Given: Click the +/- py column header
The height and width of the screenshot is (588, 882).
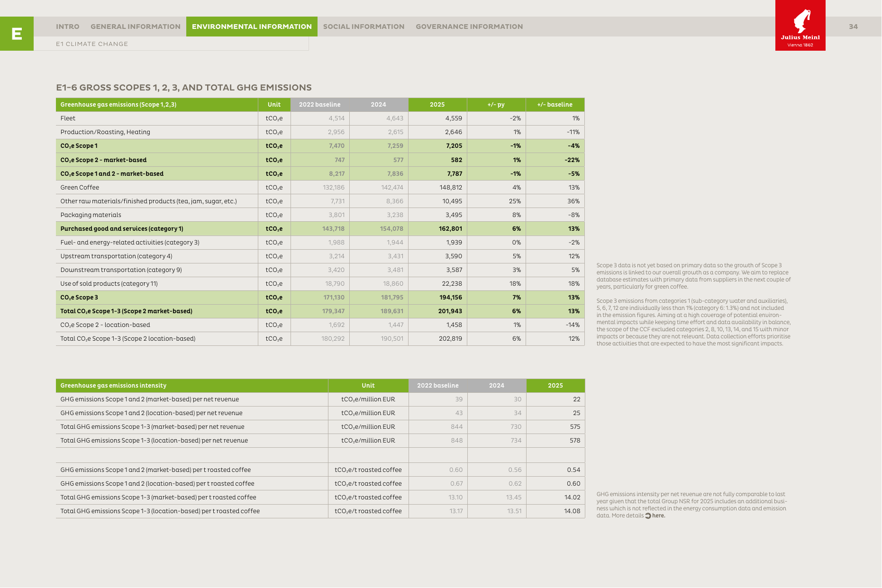Looking at the screenshot, I should 496,105.
